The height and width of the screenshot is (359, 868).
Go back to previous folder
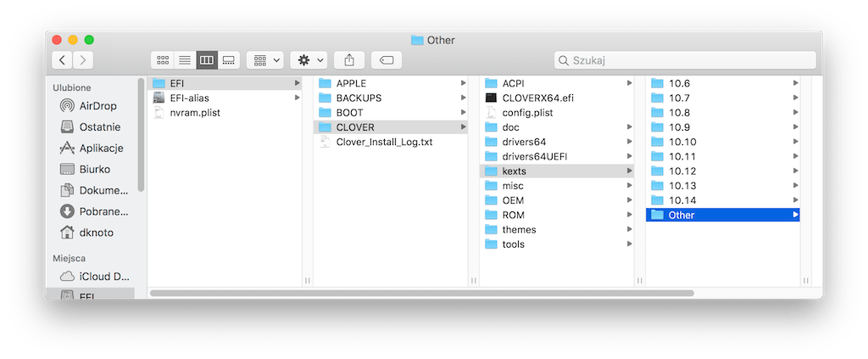click(x=62, y=60)
